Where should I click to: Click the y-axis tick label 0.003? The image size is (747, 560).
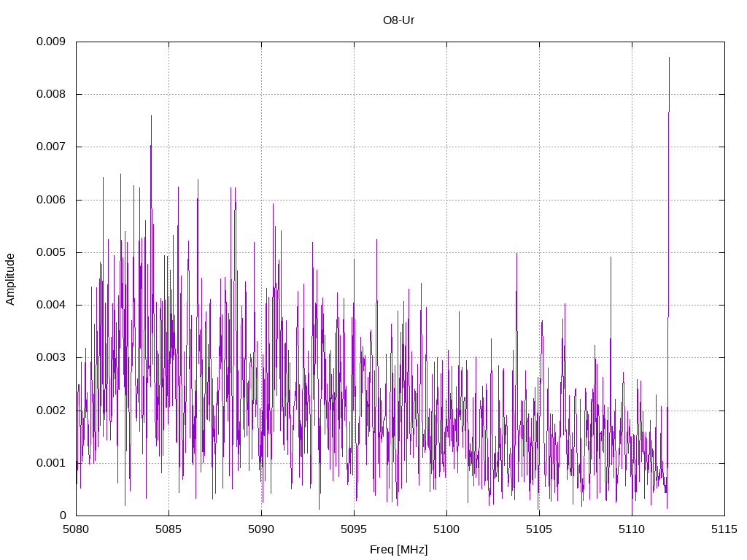(x=51, y=357)
